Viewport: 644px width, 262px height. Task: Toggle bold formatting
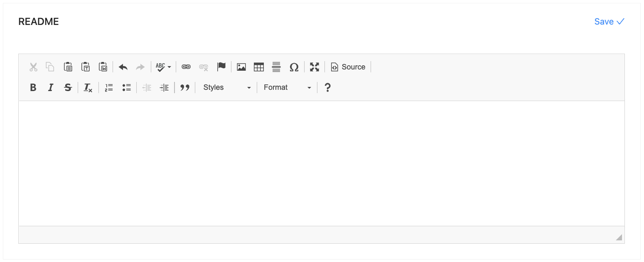point(33,87)
